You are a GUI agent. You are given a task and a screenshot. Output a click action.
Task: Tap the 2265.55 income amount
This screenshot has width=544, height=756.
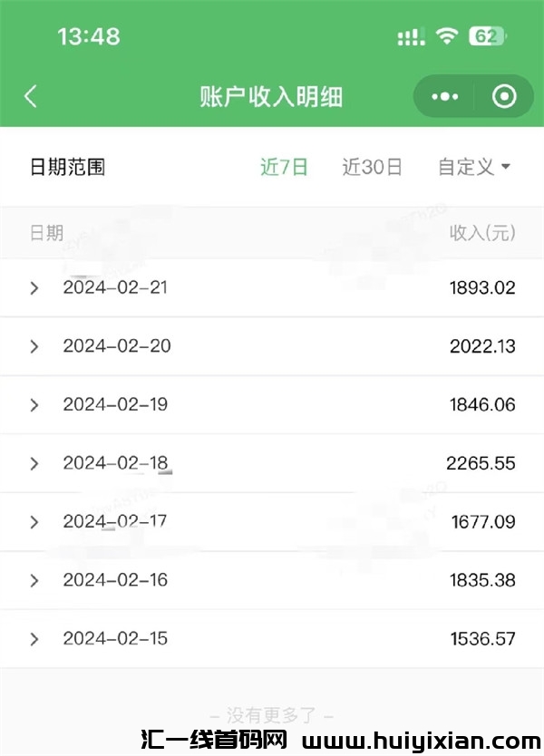pos(481,463)
